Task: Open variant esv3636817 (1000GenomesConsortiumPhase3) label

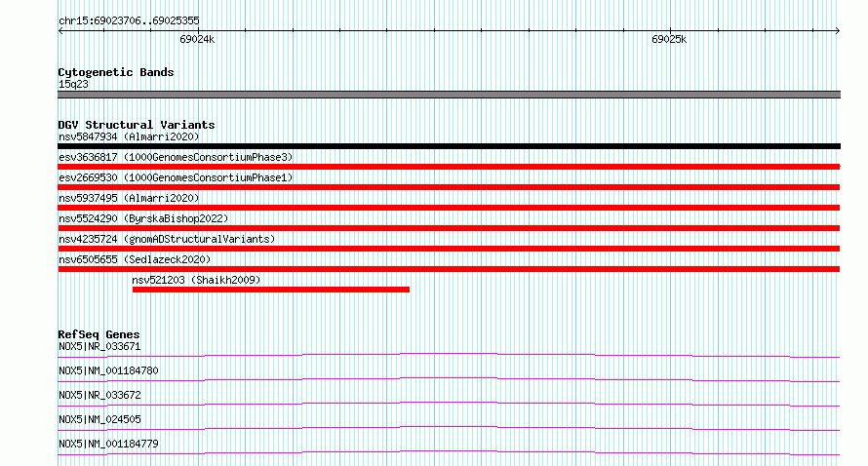Action: point(176,157)
